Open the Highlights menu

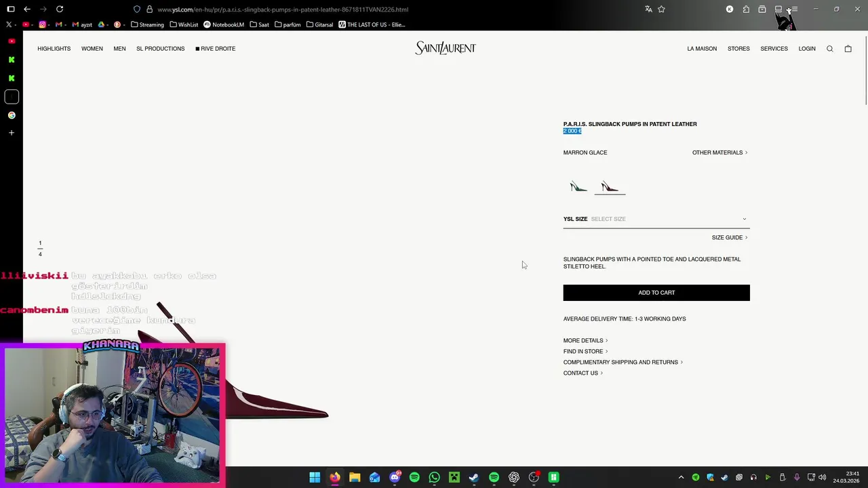(54, 49)
